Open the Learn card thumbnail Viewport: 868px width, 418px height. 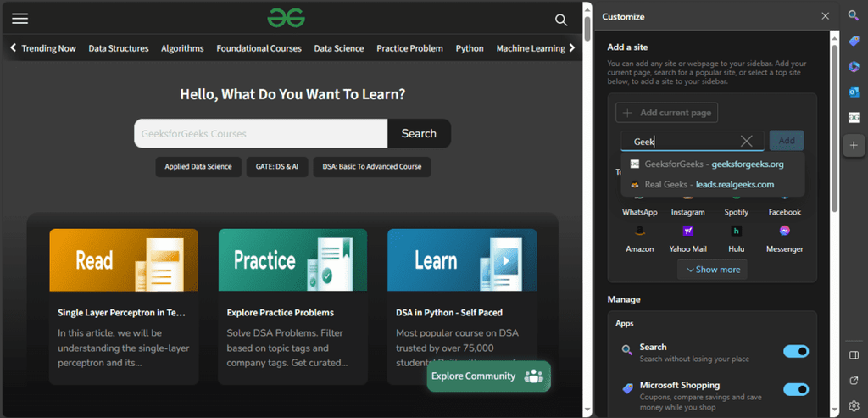(x=462, y=260)
